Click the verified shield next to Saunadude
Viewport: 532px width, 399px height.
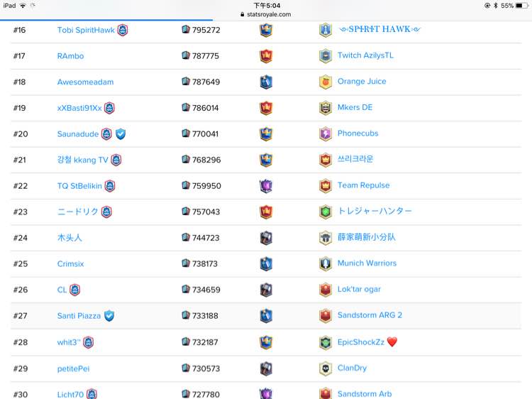point(121,134)
